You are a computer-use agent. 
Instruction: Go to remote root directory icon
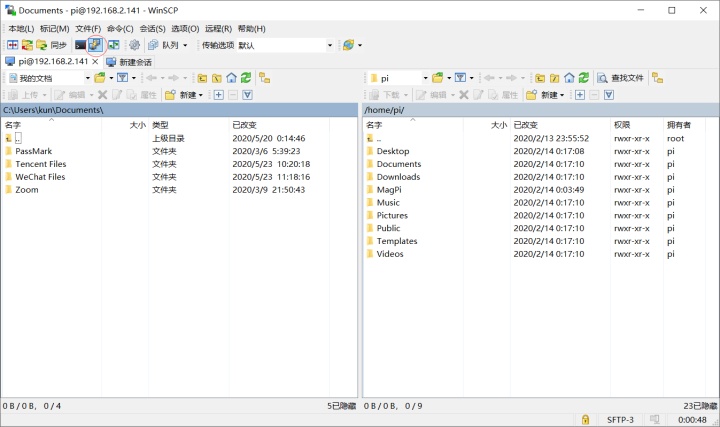[555, 78]
